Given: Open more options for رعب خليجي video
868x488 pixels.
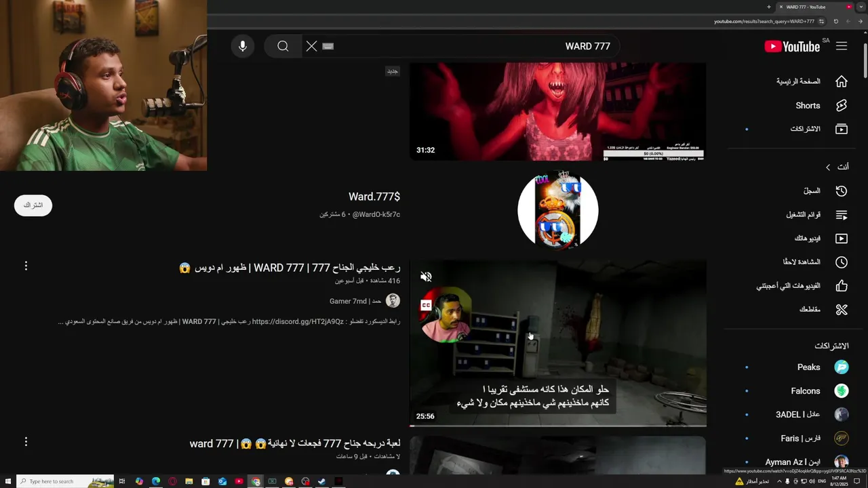Looking at the screenshot, I should (x=26, y=266).
